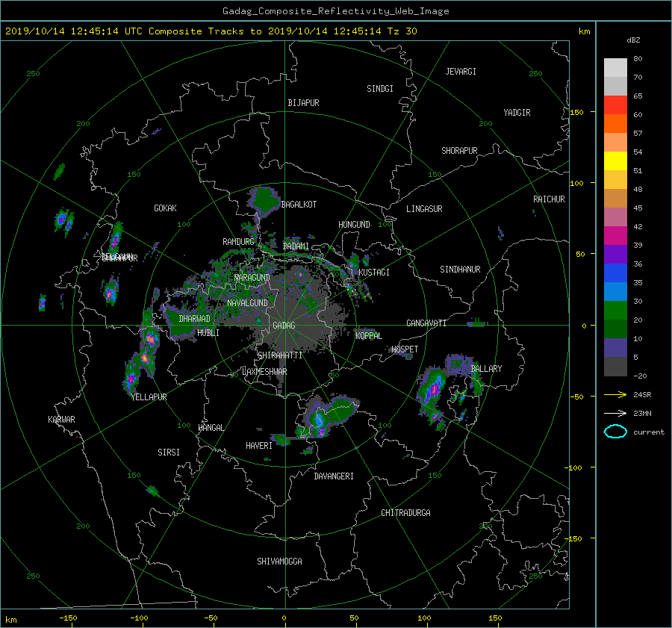The height and width of the screenshot is (628, 672).
Task: Click the light gray 70 dBZ legend swatch
Action: point(615,68)
